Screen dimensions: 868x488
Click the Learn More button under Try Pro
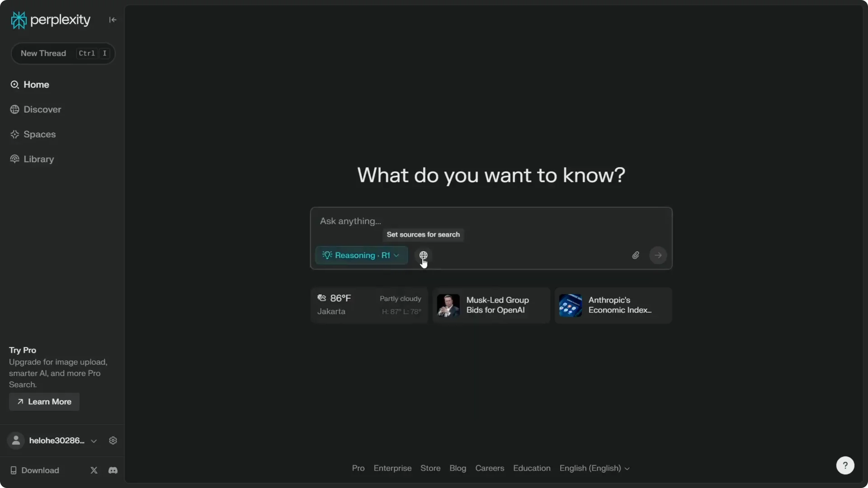click(x=43, y=402)
